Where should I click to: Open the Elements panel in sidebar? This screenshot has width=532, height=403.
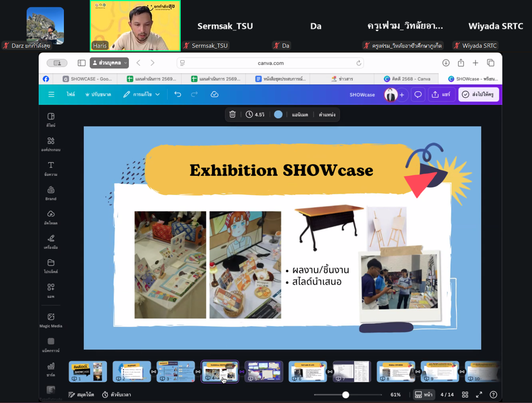click(x=51, y=144)
